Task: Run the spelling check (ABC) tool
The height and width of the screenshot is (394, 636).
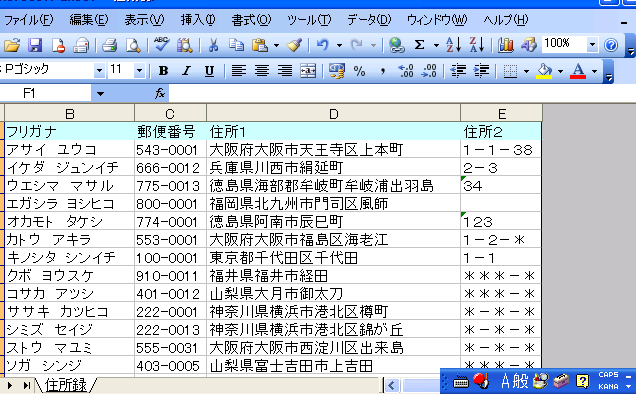Action: pyautogui.click(x=161, y=45)
